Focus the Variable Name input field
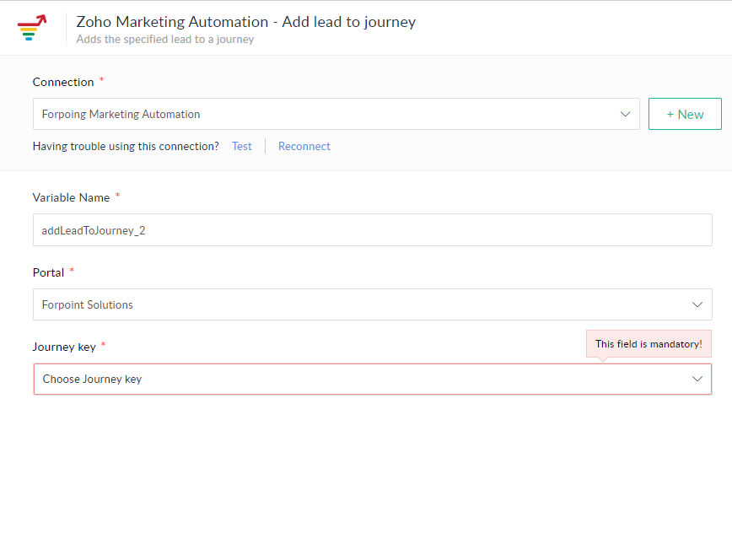732x560 pixels. click(372, 229)
